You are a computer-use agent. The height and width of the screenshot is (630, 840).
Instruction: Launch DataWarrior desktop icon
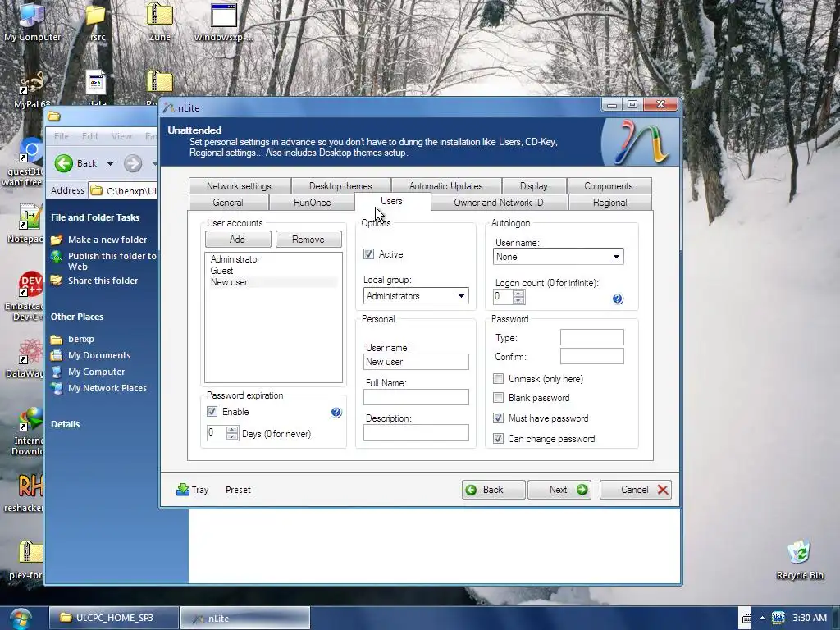(x=30, y=352)
